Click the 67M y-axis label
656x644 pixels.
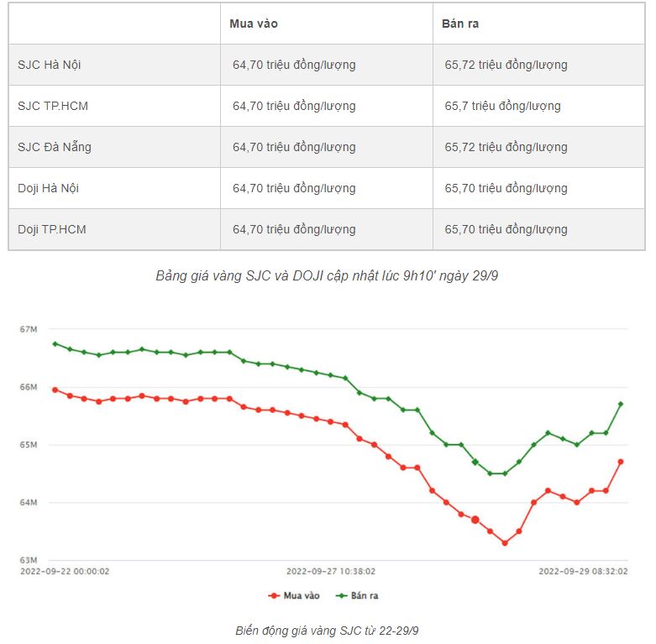coord(29,329)
